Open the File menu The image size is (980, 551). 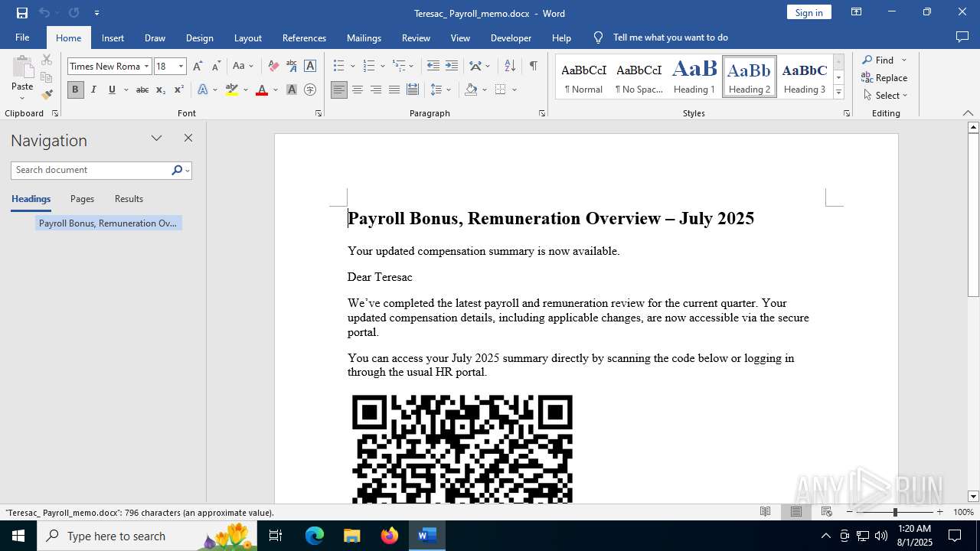(22, 37)
